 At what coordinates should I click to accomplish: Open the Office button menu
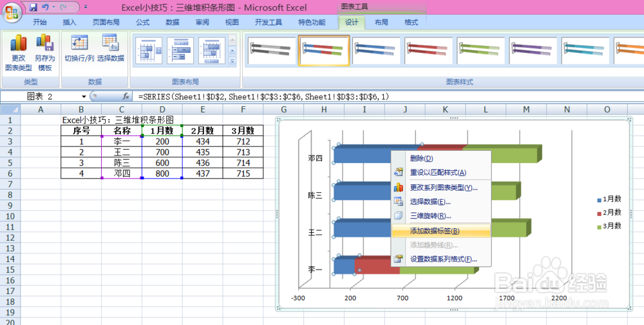click(12, 12)
